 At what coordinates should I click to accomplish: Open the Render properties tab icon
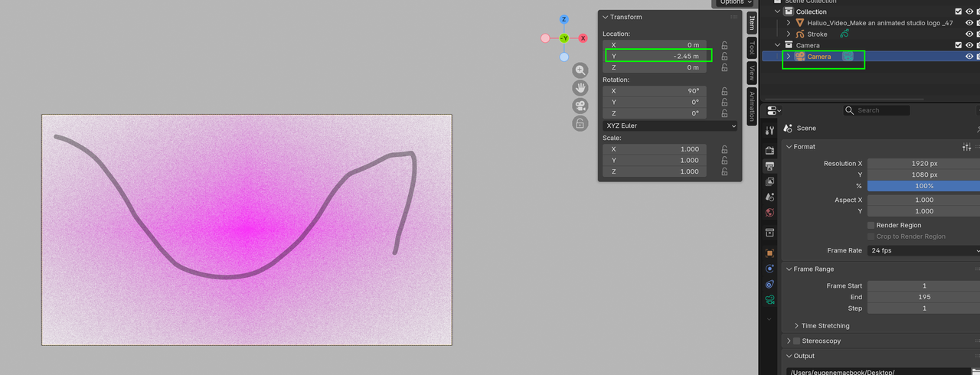point(769,150)
